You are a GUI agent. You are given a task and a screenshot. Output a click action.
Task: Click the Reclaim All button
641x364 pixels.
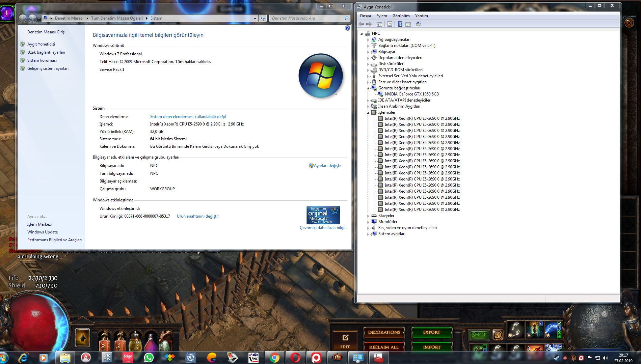384,347
